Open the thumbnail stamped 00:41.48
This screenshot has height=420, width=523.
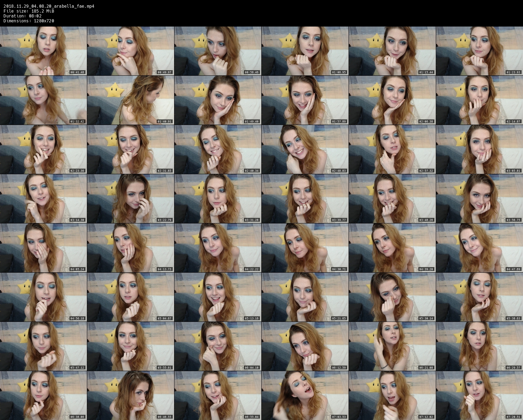tap(43, 51)
